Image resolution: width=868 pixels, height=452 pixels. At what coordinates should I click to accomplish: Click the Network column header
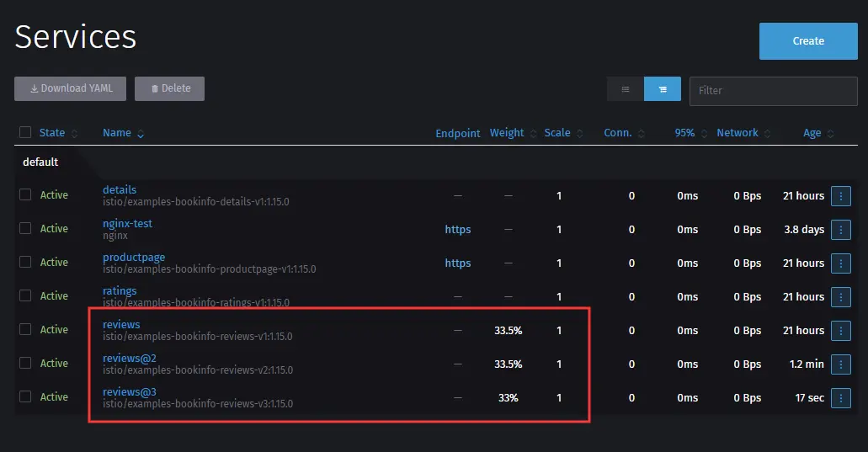click(x=738, y=133)
